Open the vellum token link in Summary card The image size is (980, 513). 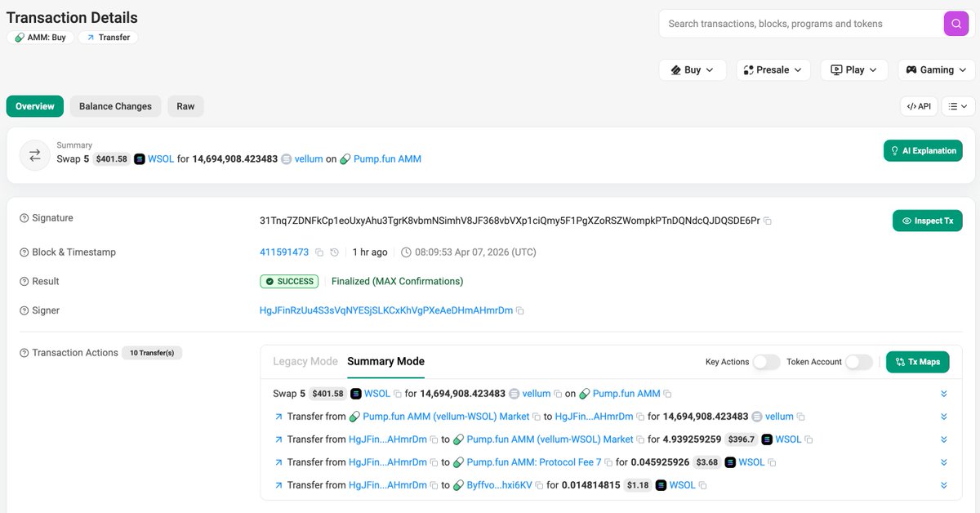[309, 159]
